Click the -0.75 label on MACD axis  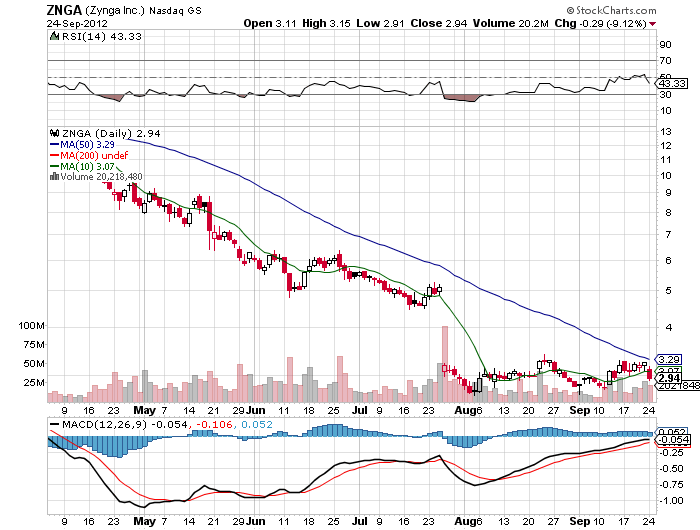[x=671, y=485]
